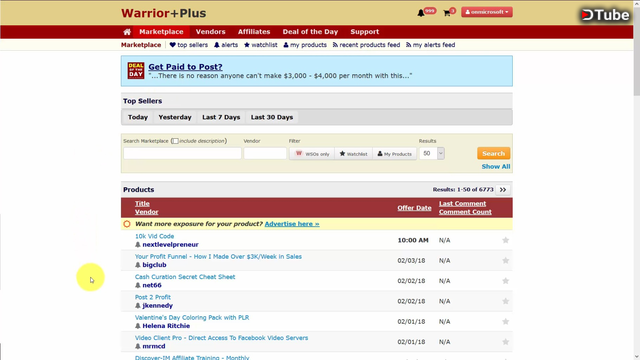Image resolution: width=640 pixels, height=360 pixels.
Task: Star the 10k Vid Code product
Action: [505, 240]
